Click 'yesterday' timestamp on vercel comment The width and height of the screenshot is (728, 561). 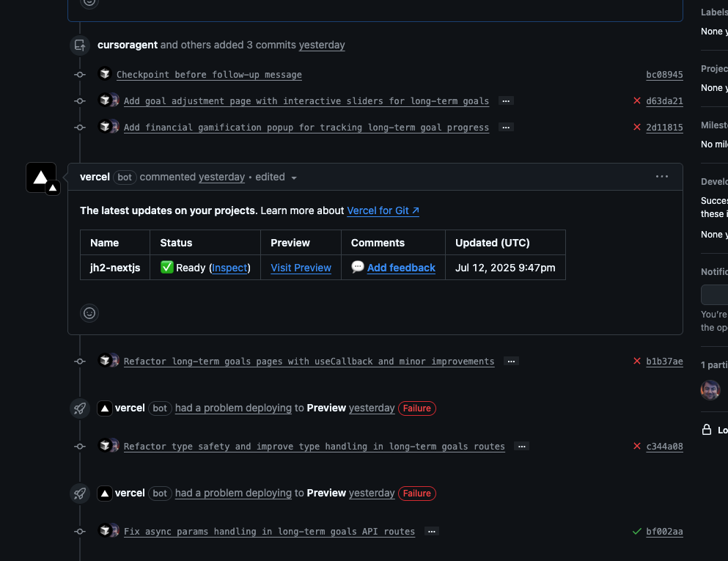point(221,177)
